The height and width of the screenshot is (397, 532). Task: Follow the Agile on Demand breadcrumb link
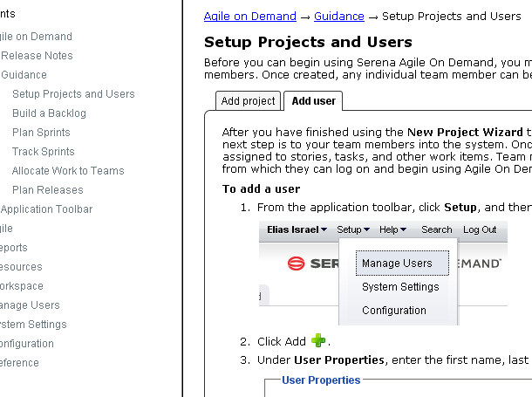250,17
